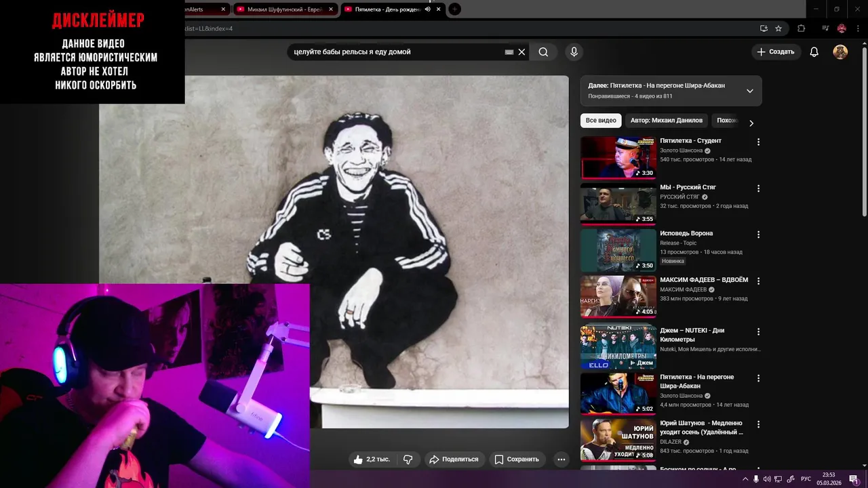Open the media control icon in browser toolbar
This screenshot has height=488, width=868.
(825, 28)
